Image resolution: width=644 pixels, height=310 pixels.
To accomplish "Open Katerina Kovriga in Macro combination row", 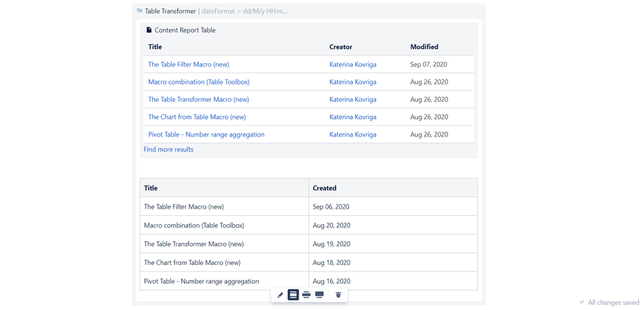I will coord(353,82).
